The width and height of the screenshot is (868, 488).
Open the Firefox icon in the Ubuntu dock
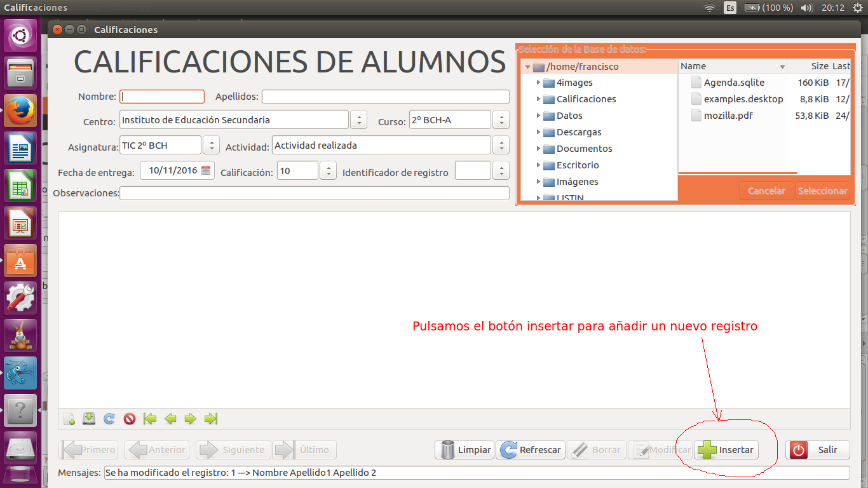[x=20, y=110]
